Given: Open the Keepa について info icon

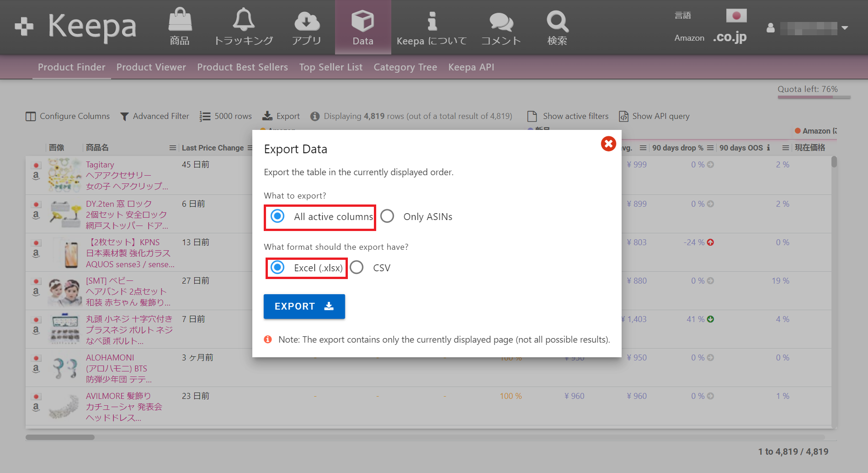Looking at the screenshot, I should click(432, 21).
